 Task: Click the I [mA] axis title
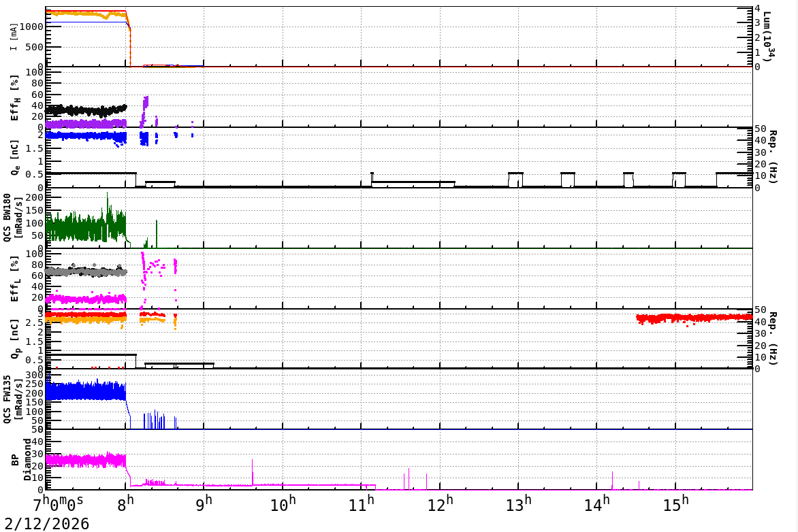14,37
